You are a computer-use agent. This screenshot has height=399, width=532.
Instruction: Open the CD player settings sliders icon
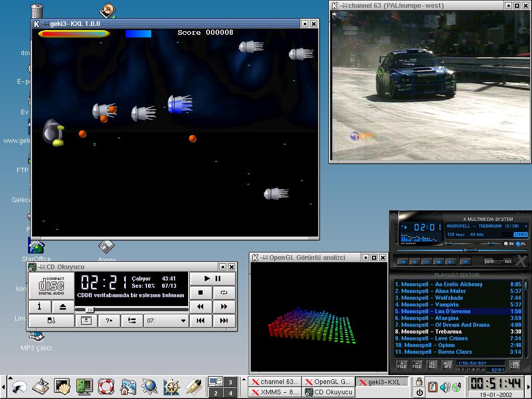(x=131, y=321)
